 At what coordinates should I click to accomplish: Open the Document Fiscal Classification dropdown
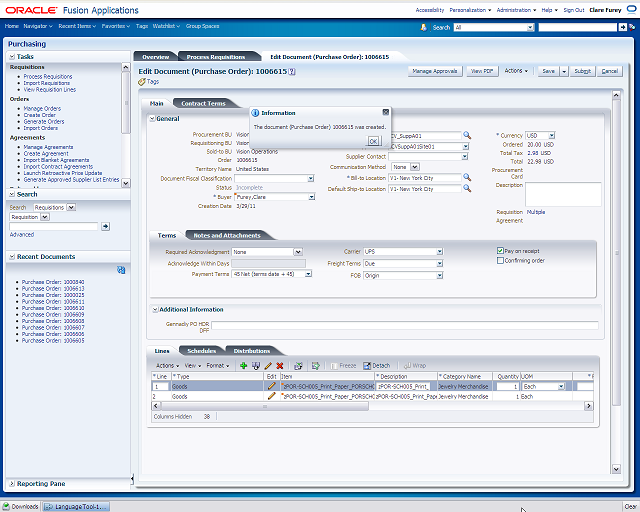[x=311, y=178]
